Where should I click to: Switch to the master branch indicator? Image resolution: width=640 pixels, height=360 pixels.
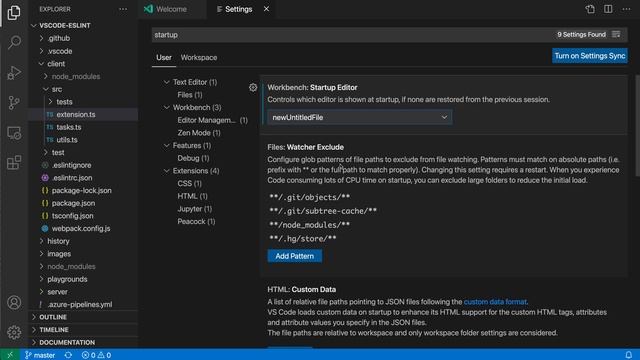click(x=40, y=355)
